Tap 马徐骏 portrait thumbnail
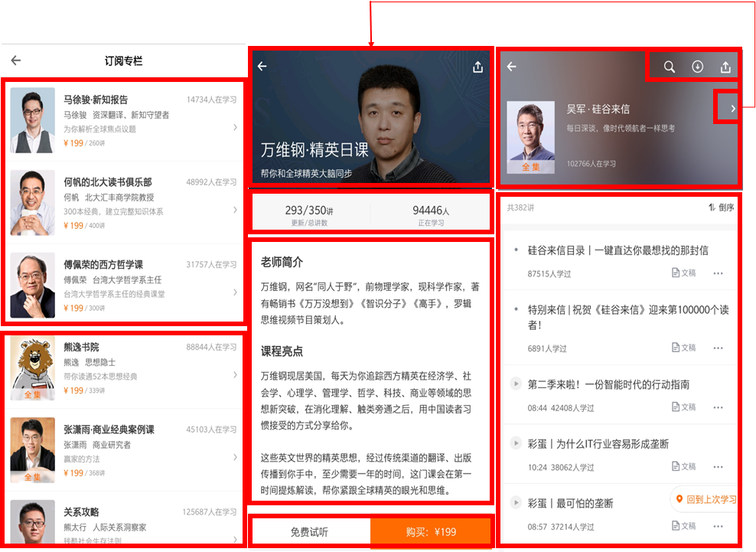Screen dimensions: 756x552 [32, 120]
